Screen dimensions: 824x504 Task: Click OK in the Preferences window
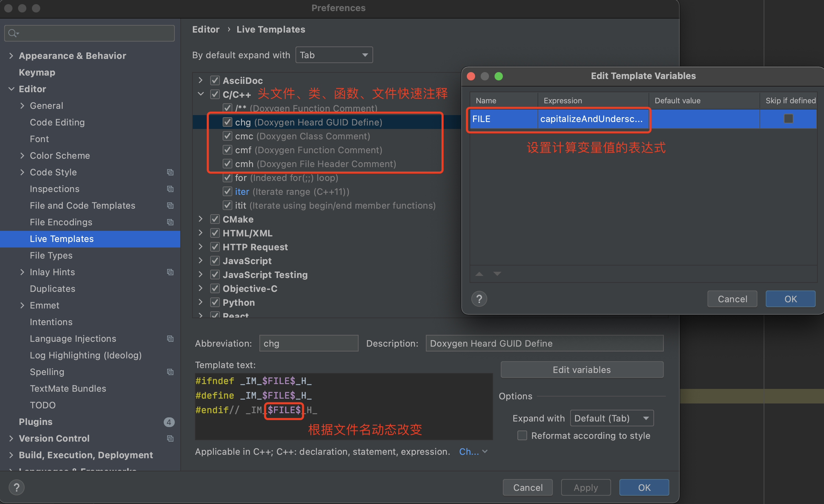644,487
